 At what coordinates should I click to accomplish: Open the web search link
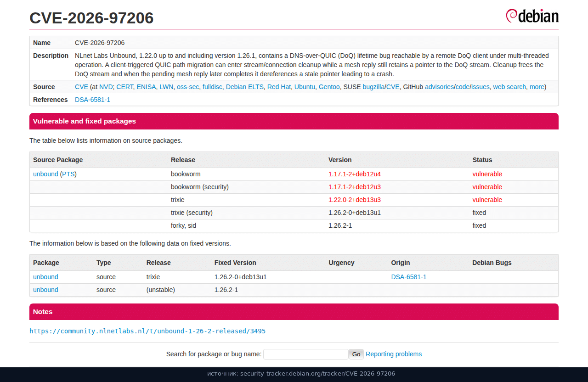(x=509, y=87)
